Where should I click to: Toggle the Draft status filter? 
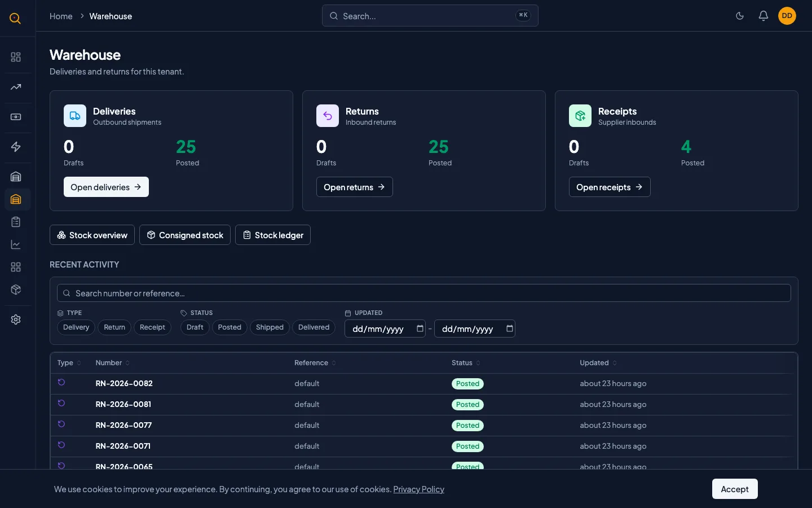point(195,327)
